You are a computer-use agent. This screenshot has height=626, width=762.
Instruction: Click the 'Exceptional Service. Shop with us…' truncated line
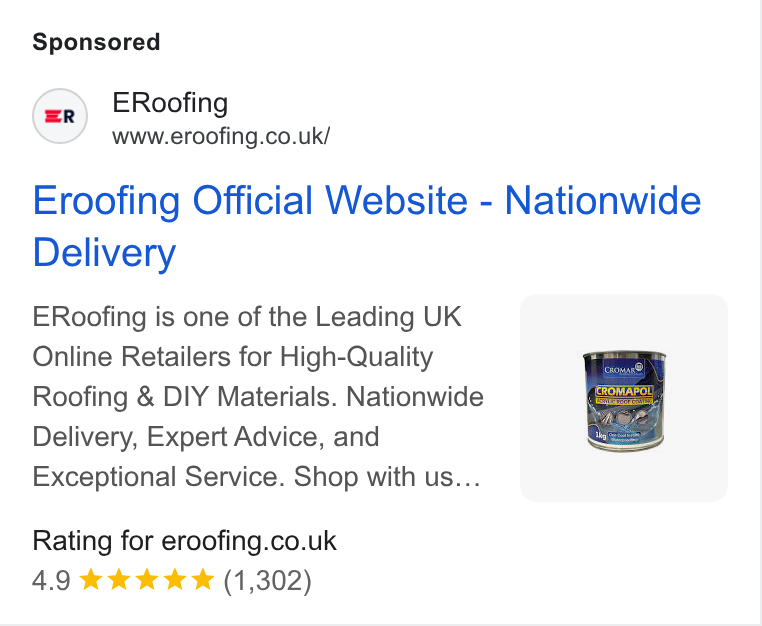pos(257,476)
